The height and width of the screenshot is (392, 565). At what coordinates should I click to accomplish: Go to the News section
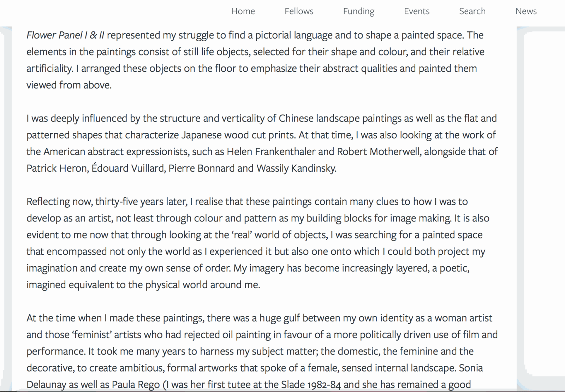click(526, 11)
